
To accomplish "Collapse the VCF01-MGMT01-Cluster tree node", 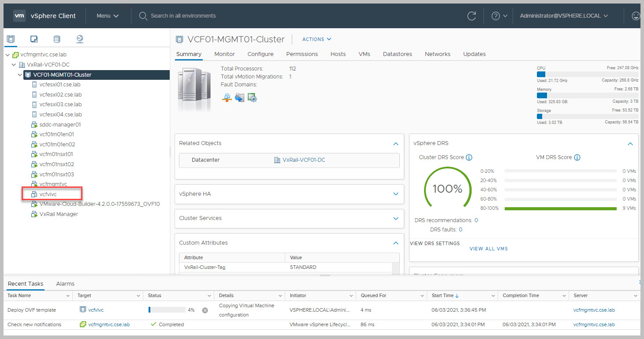I will 20,75.
